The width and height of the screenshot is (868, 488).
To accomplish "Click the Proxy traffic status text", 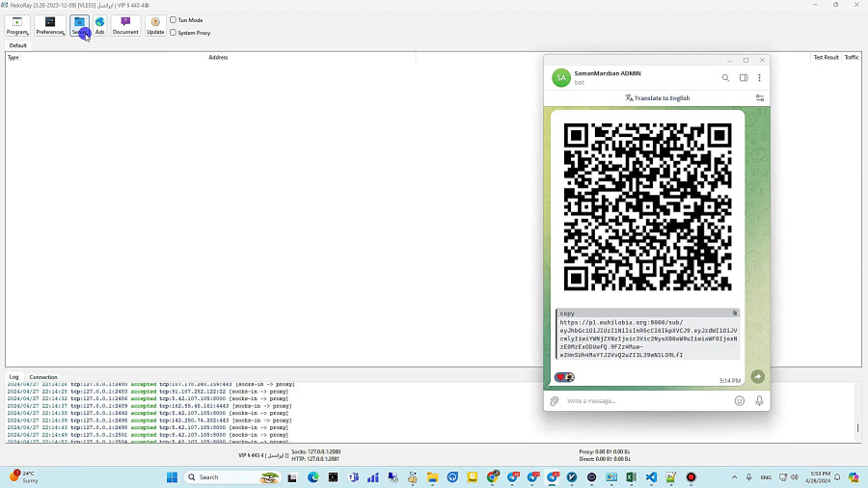I will click(604, 452).
